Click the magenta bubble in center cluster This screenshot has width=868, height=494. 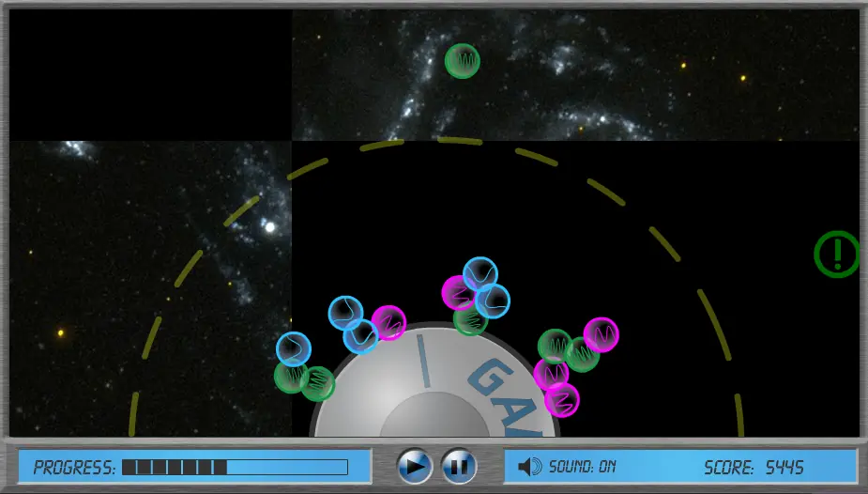(458, 292)
